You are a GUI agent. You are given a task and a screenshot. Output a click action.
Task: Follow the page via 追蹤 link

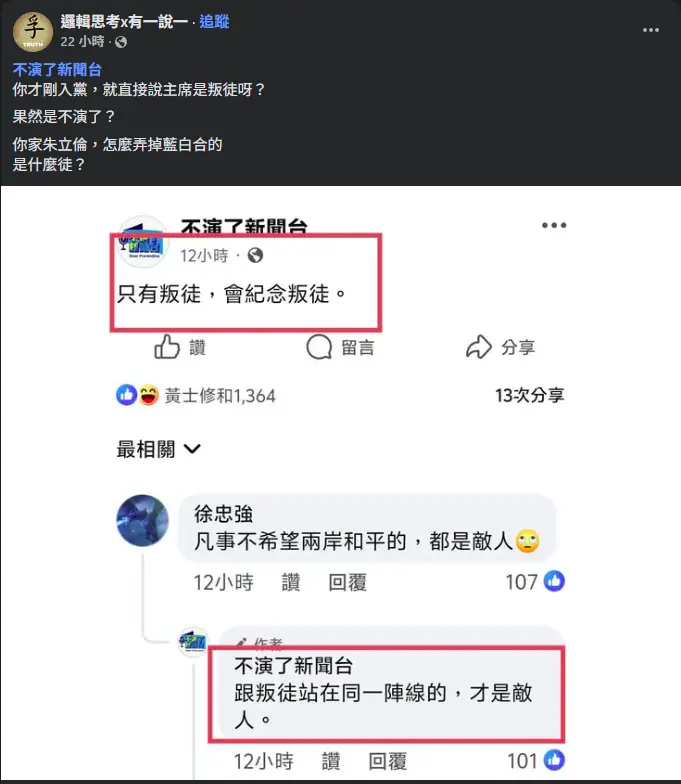(x=214, y=22)
